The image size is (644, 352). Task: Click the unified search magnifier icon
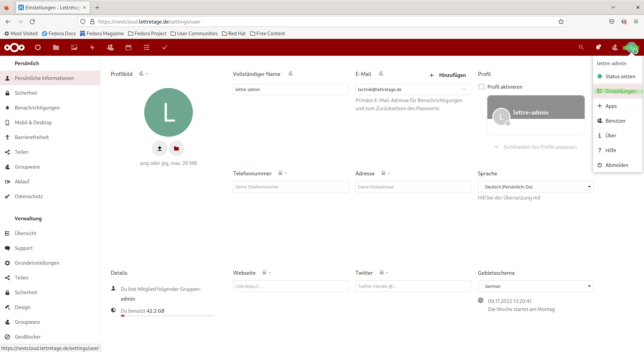[581, 47]
